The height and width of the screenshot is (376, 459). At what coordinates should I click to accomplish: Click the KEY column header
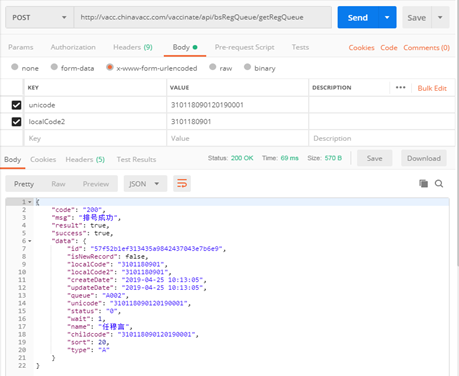click(x=33, y=88)
